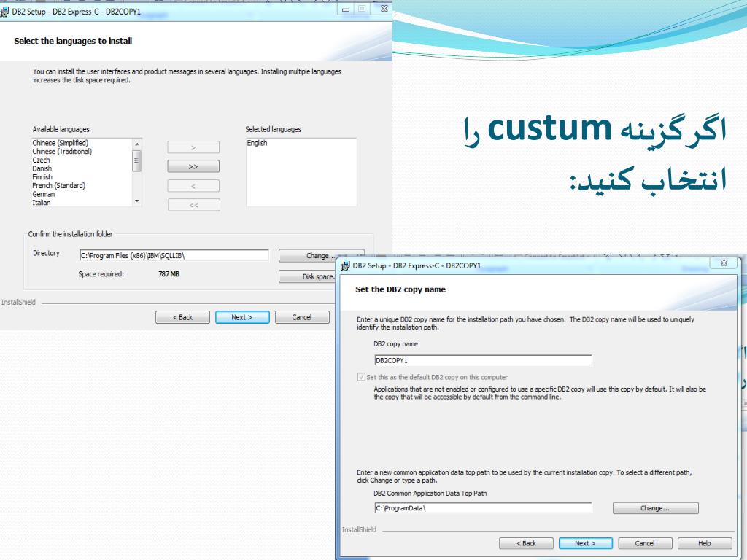Cancel the DB2 copy name window

coord(645,543)
